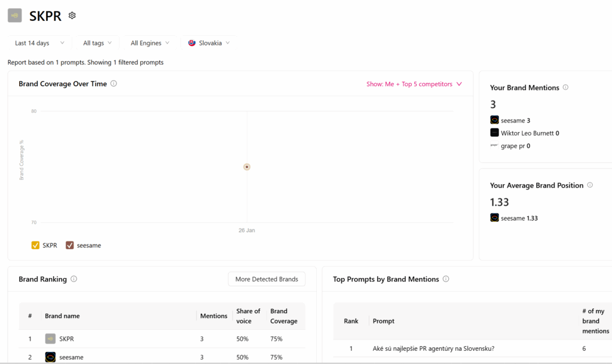The height and width of the screenshot is (364, 612).
Task: Click "Wiktor Leo Burnett 0" entry
Action: pyautogui.click(x=530, y=133)
